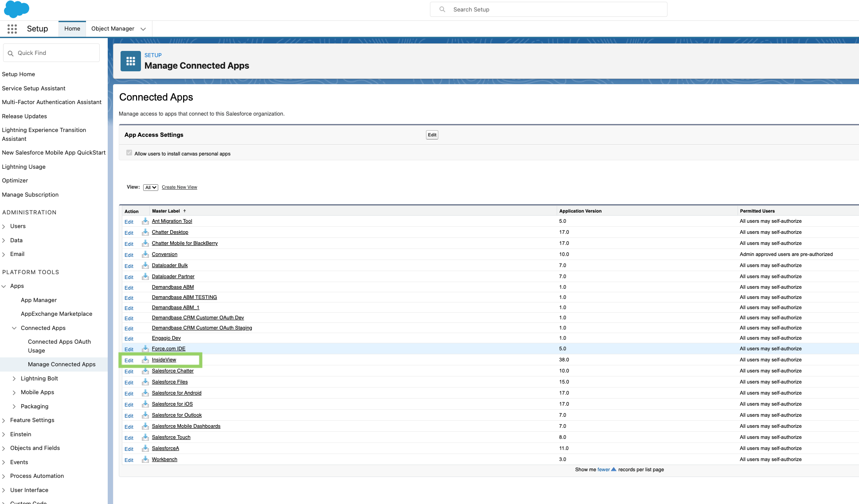Click the Manage Connected Apps header icon
859x504 pixels.
[x=131, y=61]
